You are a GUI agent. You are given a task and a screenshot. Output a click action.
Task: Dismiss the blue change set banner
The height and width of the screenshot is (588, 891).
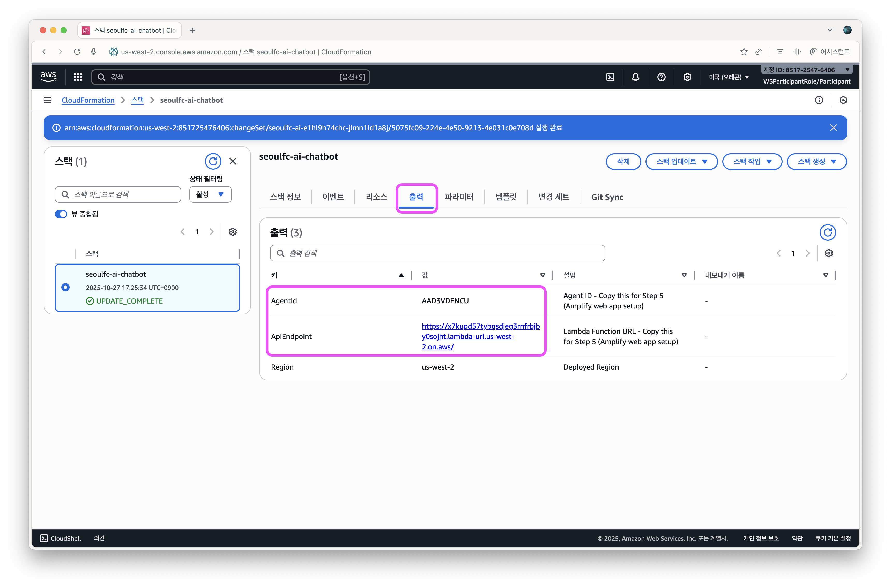coord(833,128)
